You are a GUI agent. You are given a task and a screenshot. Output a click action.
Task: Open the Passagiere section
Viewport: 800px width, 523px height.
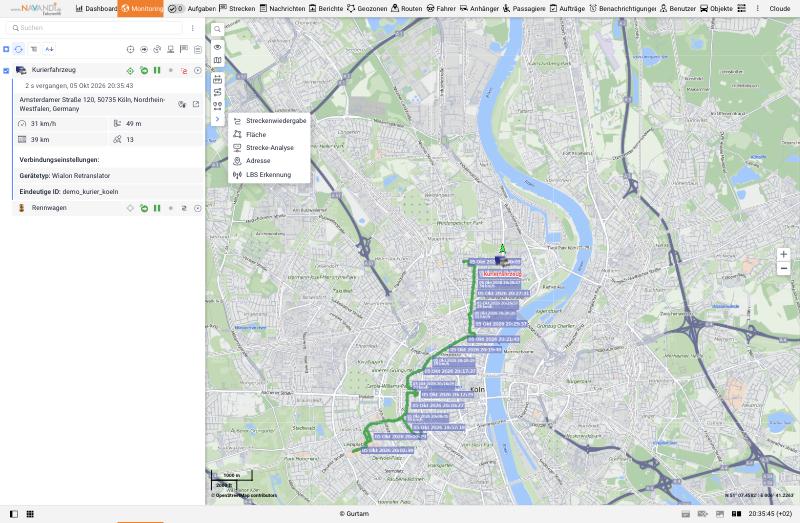pos(524,9)
